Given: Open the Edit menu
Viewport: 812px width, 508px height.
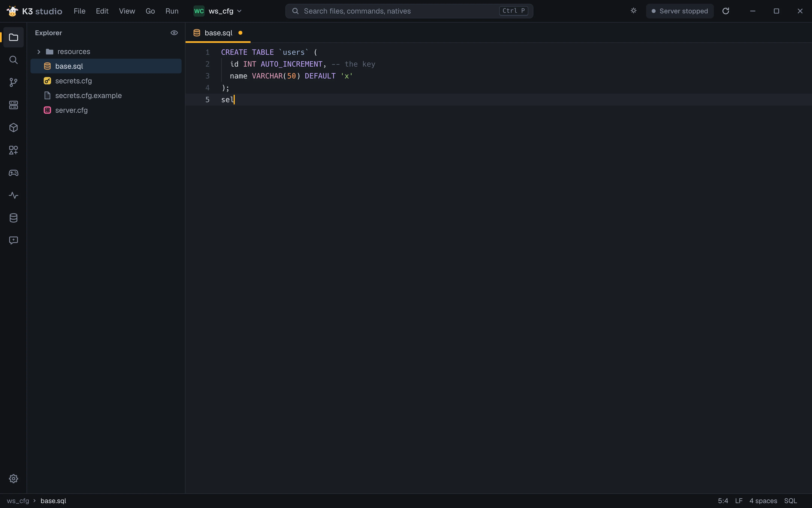Looking at the screenshot, I should pos(102,11).
